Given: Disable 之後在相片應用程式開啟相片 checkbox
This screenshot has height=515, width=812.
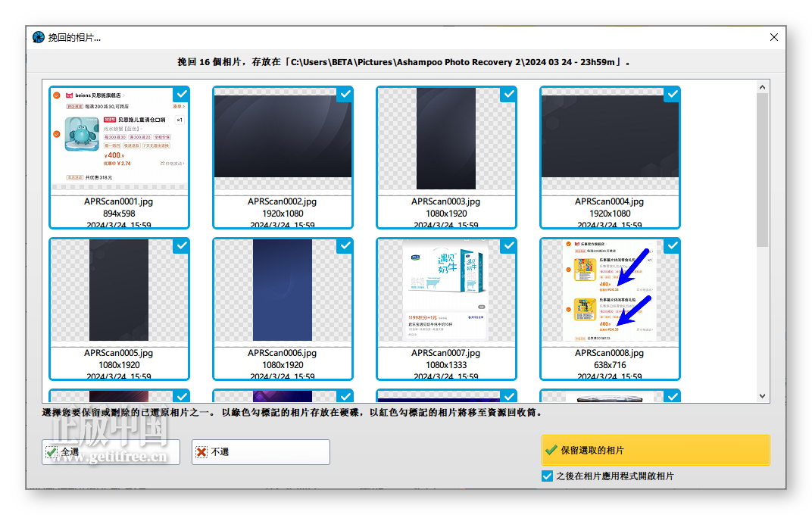Looking at the screenshot, I should coord(547,476).
